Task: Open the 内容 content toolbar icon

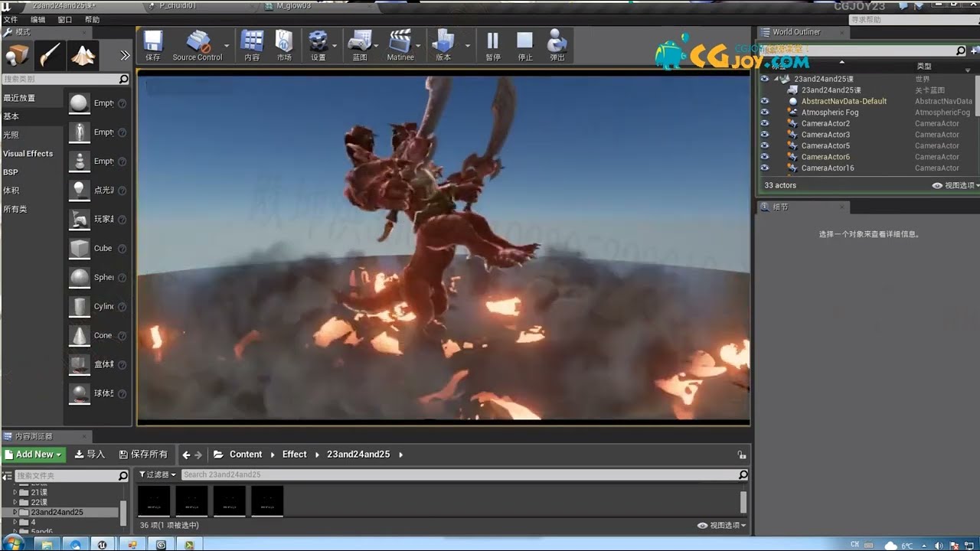Action: tap(252, 46)
